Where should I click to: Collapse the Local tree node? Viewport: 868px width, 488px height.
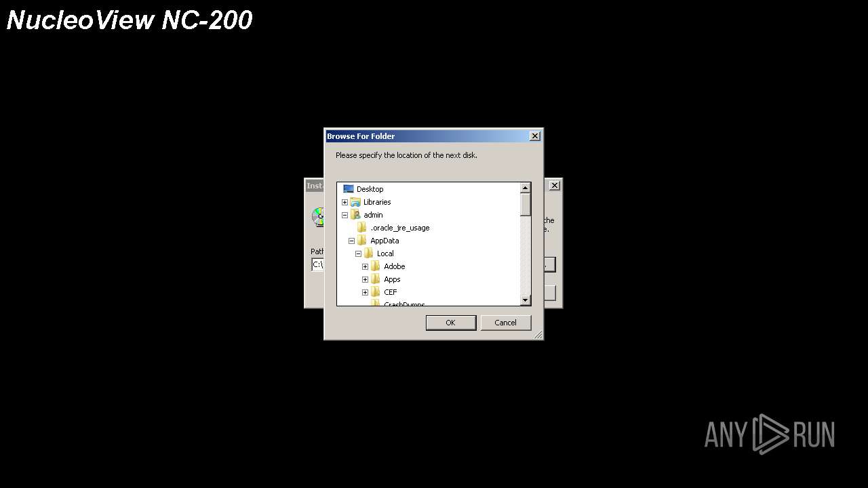[358, 253]
